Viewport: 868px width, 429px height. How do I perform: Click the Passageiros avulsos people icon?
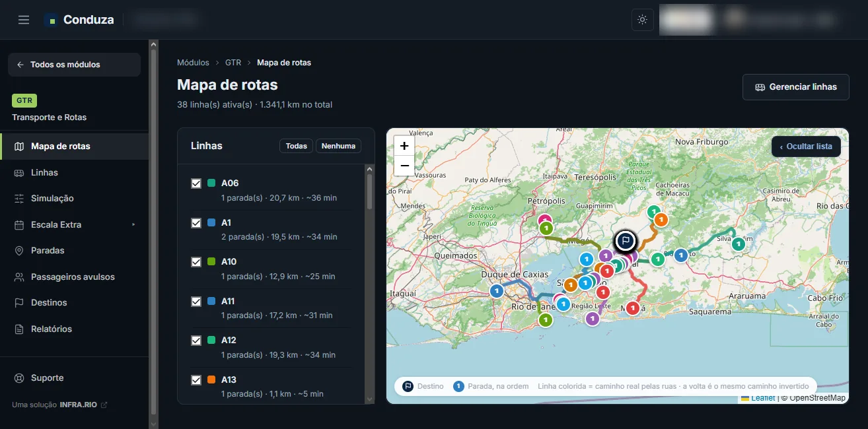(x=19, y=277)
